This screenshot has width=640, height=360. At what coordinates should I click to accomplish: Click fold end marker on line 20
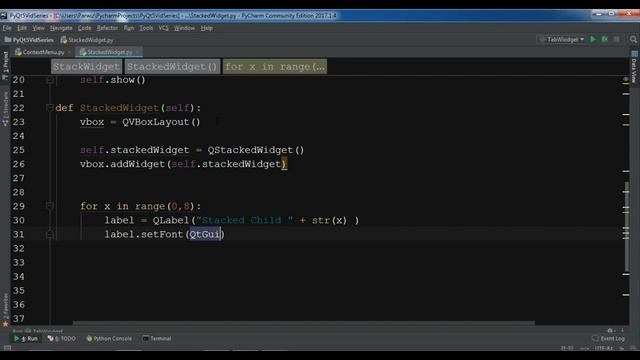[50, 80]
